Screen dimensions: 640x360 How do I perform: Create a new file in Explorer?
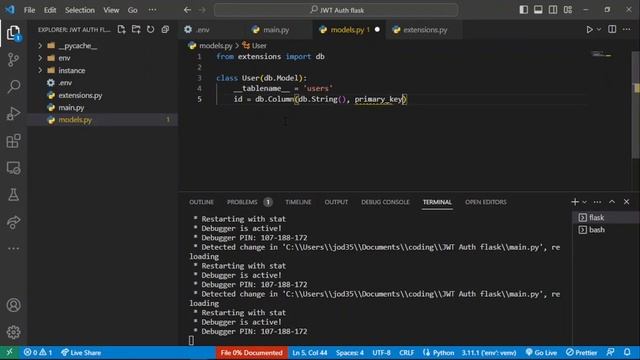[x=122, y=29]
